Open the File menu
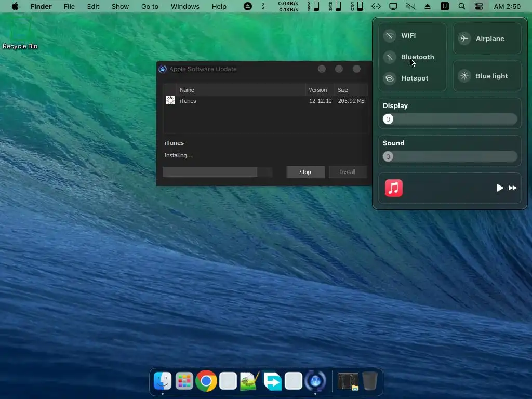 click(x=69, y=6)
